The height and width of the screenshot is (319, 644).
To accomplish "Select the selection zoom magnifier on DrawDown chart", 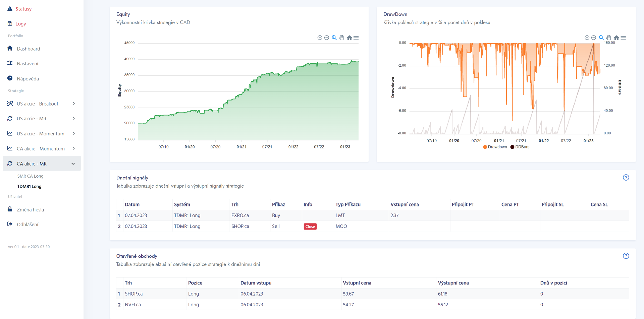I will (x=601, y=38).
